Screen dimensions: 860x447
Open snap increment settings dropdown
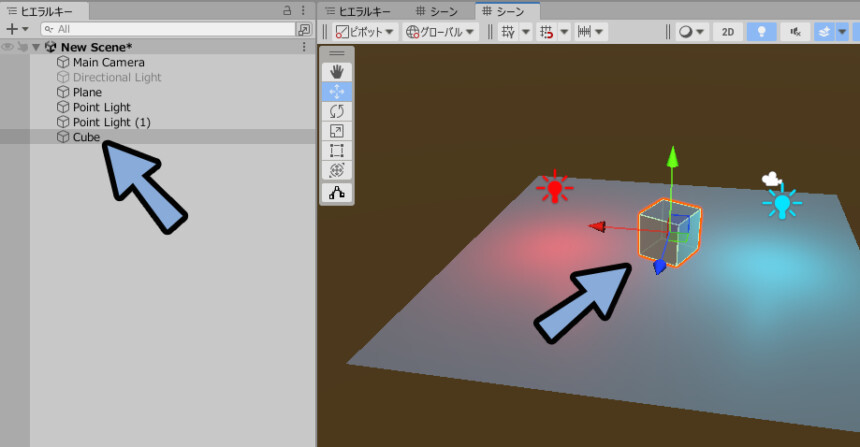click(x=590, y=32)
